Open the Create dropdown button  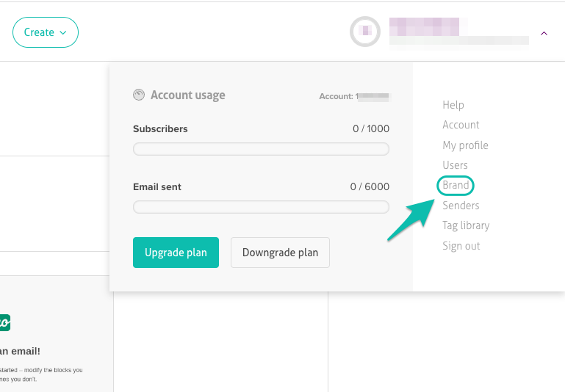(x=45, y=32)
